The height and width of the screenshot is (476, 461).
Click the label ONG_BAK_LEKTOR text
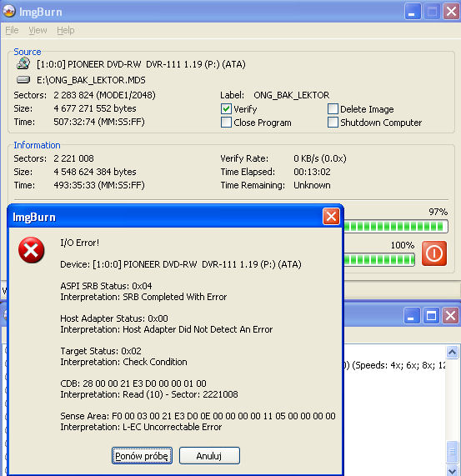click(291, 95)
